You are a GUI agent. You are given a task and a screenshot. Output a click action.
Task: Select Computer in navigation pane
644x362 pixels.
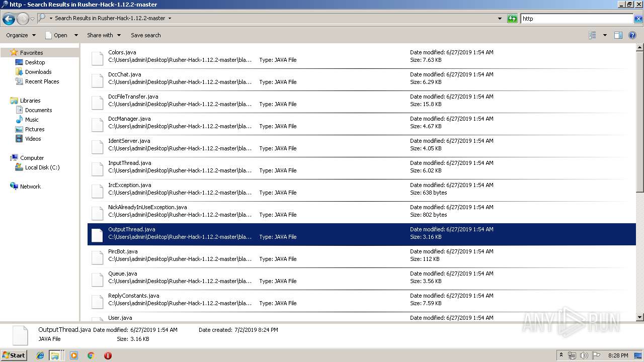[x=32, y=158]
